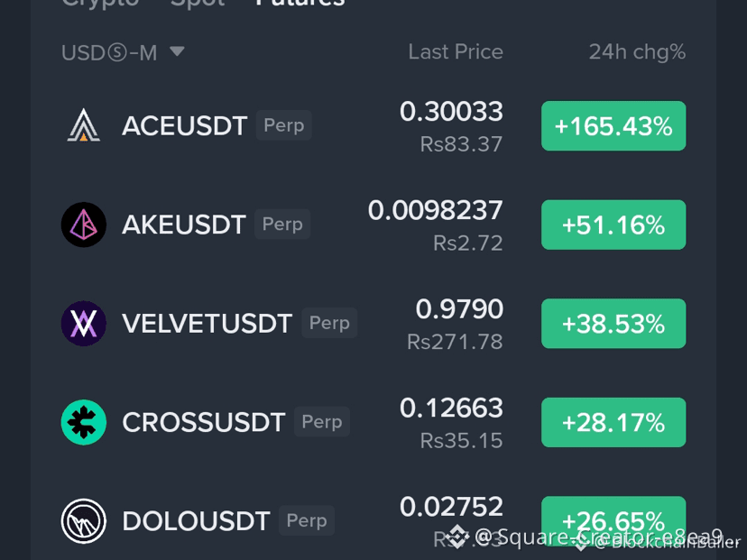This screenshot has height=560, width=747.
Task: Expand the USDⓈ-M dropdown arrow
Action: (x=177, y=51)
